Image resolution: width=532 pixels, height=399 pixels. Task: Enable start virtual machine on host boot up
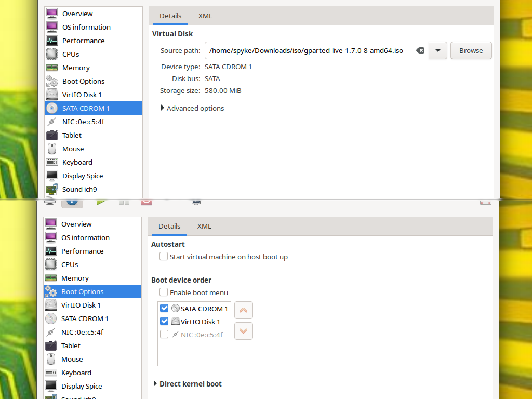click(x=164, y=257)
